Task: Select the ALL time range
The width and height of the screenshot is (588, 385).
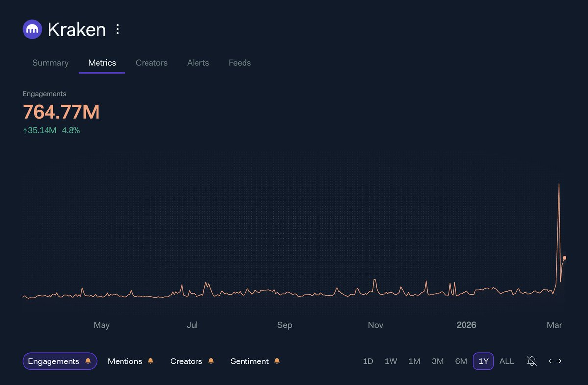Action: [507, 361]
